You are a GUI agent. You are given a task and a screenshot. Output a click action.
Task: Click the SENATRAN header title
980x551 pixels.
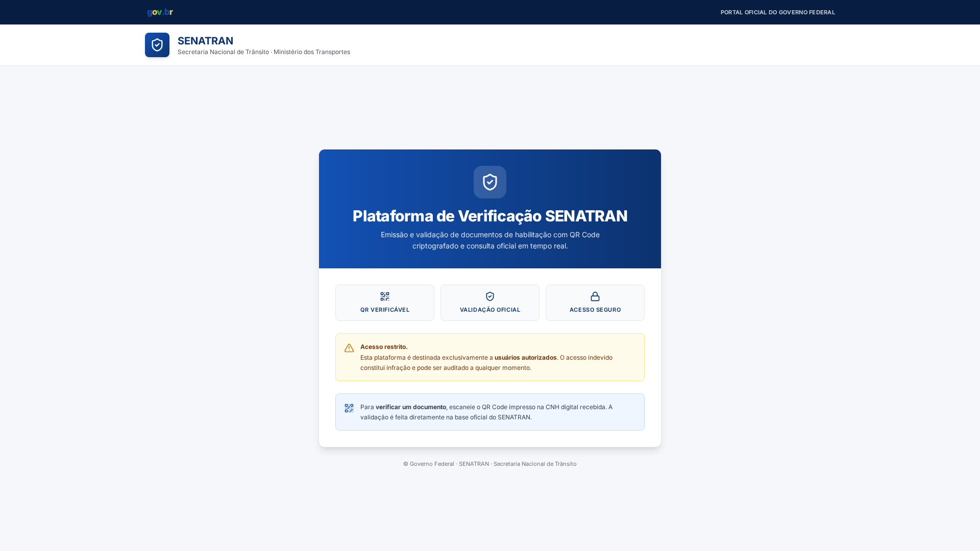point(205,41)
